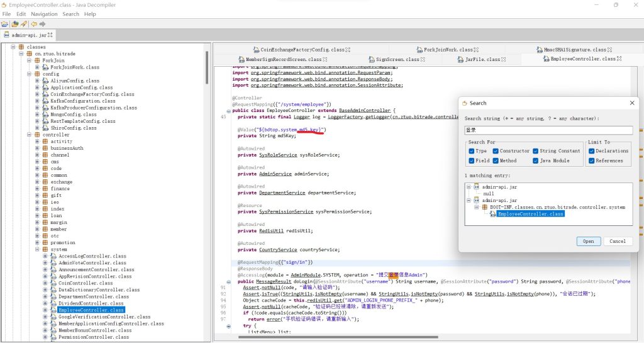Uncheck the String Constant checkbox
Screen dimensions: 644x343
click(x=535, y=151)
